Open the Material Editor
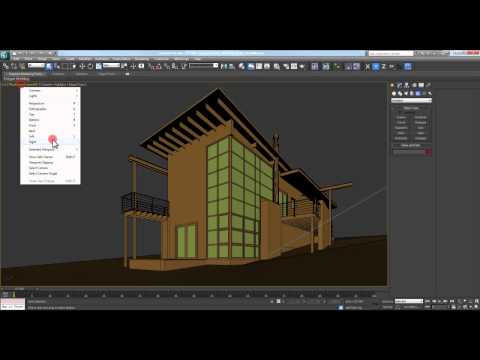 [x=277, y=67]
